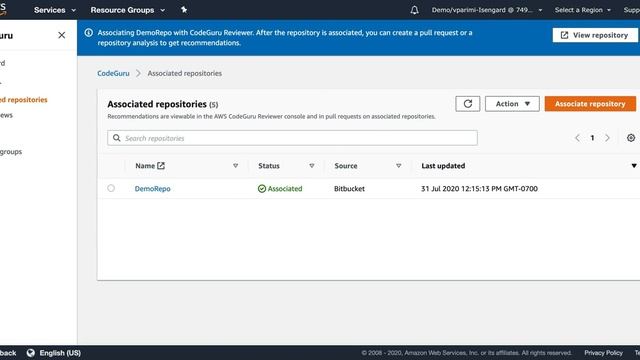Open the DemoRepo repository link

point(153,189)
